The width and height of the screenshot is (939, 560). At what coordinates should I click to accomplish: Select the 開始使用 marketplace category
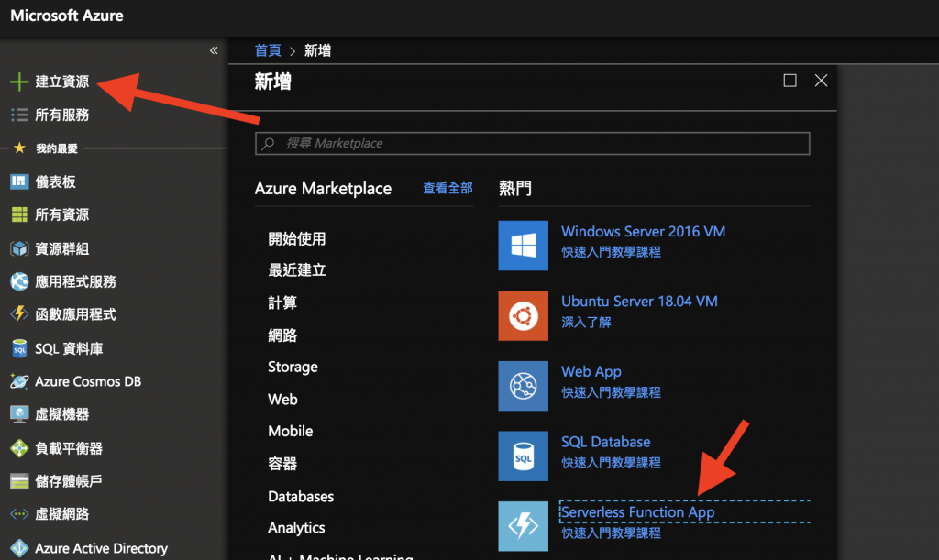297,238
